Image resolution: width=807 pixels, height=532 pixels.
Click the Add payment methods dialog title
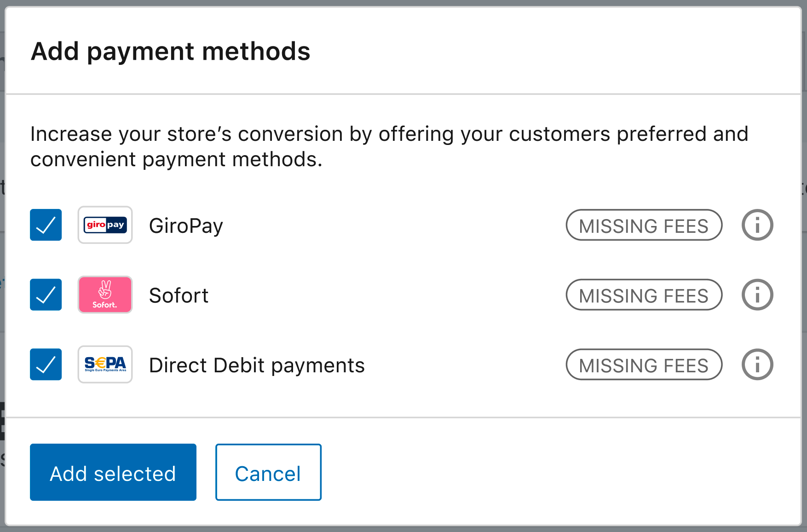click(x=170, y=51)
